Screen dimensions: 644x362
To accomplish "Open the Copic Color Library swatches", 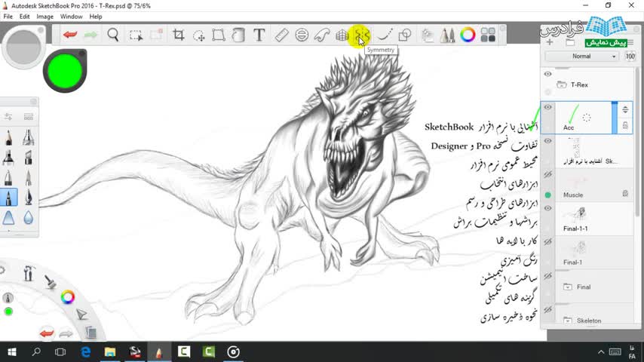I will point(488,35).
